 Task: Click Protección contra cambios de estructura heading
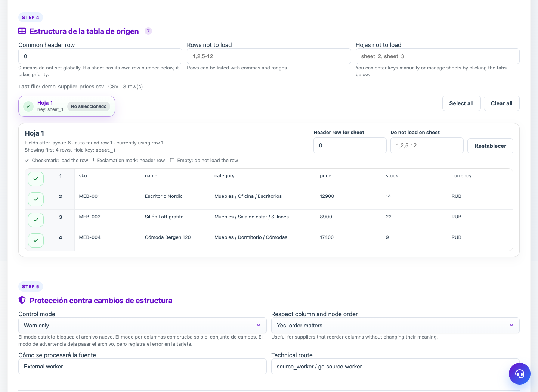coord(101,301)
